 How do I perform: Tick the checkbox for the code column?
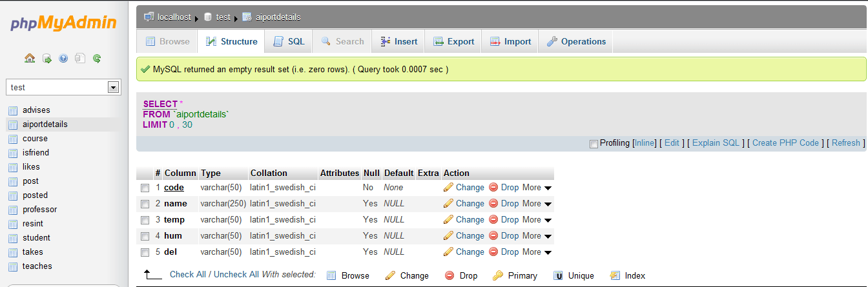[x=145, y=188]
